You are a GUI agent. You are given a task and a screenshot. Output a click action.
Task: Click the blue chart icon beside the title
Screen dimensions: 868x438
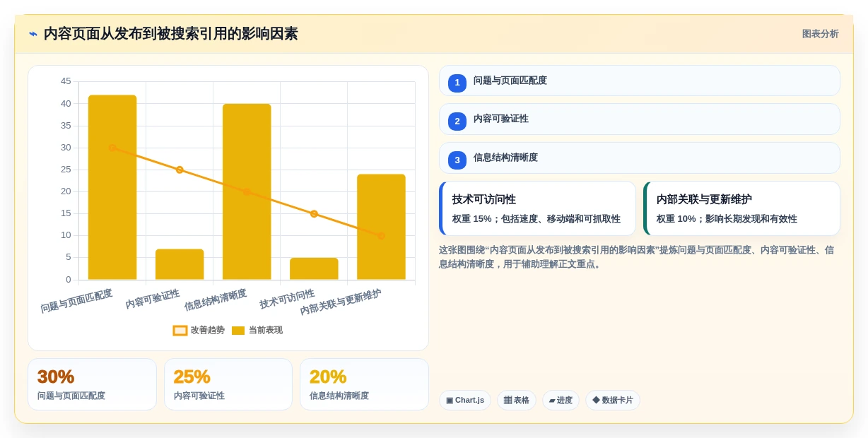click(x=33, y=34)
